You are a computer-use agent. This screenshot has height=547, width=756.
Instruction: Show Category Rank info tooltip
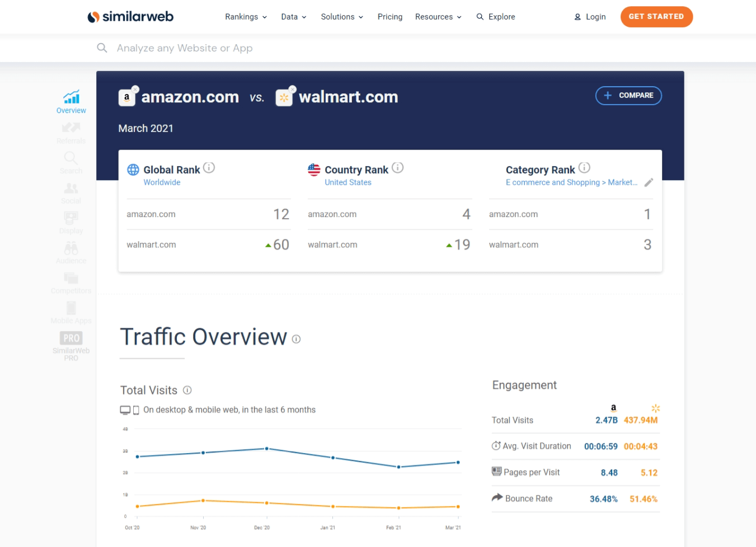tap(584, 167)
